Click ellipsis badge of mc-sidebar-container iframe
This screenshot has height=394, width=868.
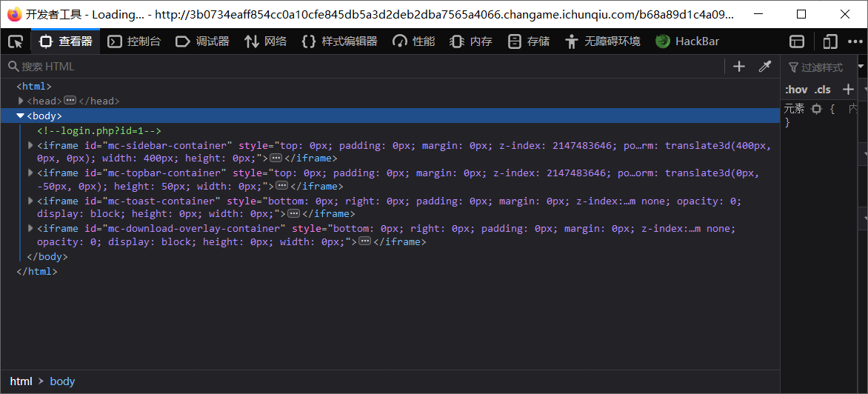point(276,158)
